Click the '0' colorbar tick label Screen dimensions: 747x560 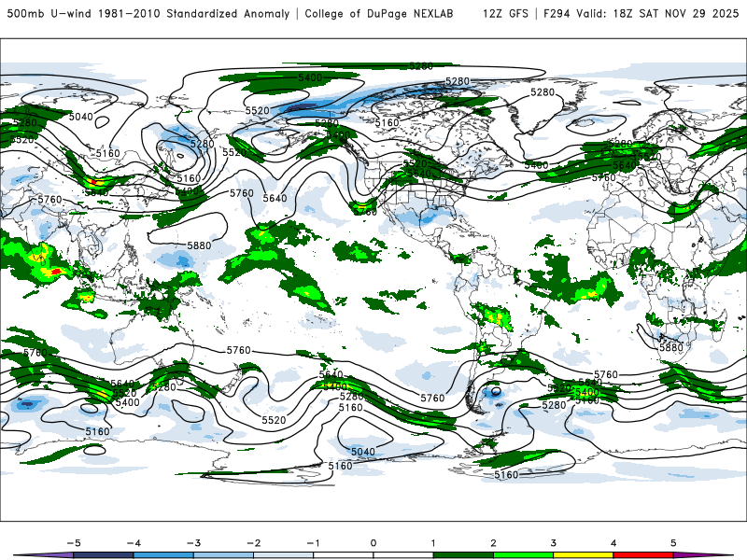pos(373,543)
